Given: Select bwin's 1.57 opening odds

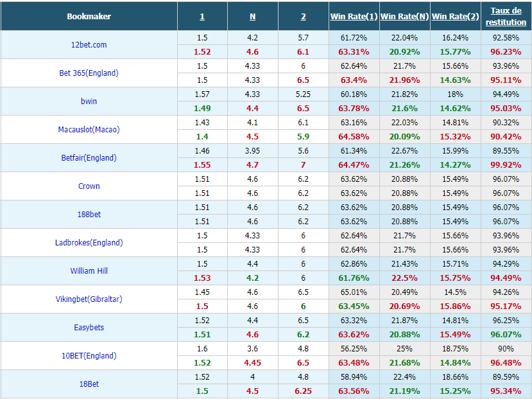Looking at the screenshot, I should coord(202,94).
